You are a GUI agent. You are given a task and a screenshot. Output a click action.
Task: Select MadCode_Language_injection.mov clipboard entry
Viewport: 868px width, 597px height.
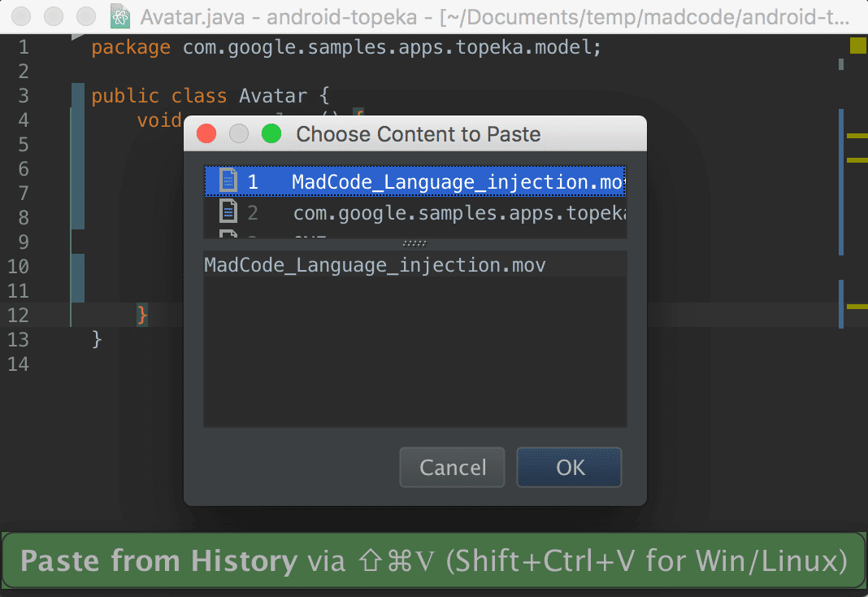point(415,181)
